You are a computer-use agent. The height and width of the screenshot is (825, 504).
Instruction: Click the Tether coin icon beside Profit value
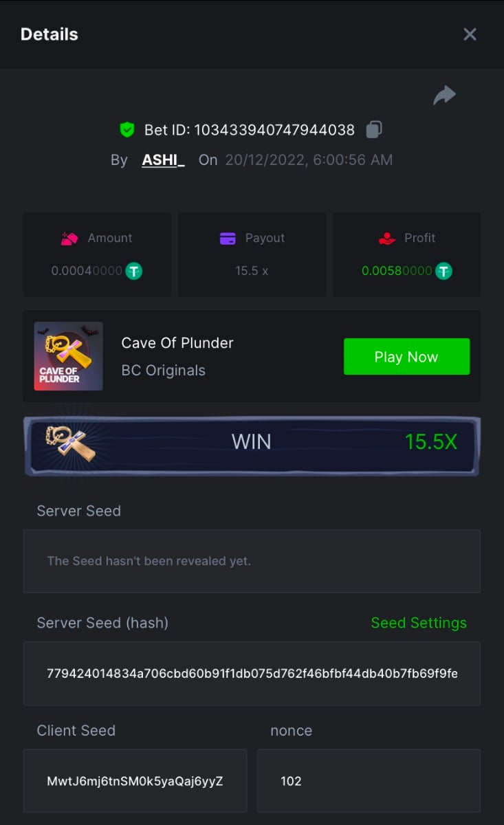tap(444, 271)
